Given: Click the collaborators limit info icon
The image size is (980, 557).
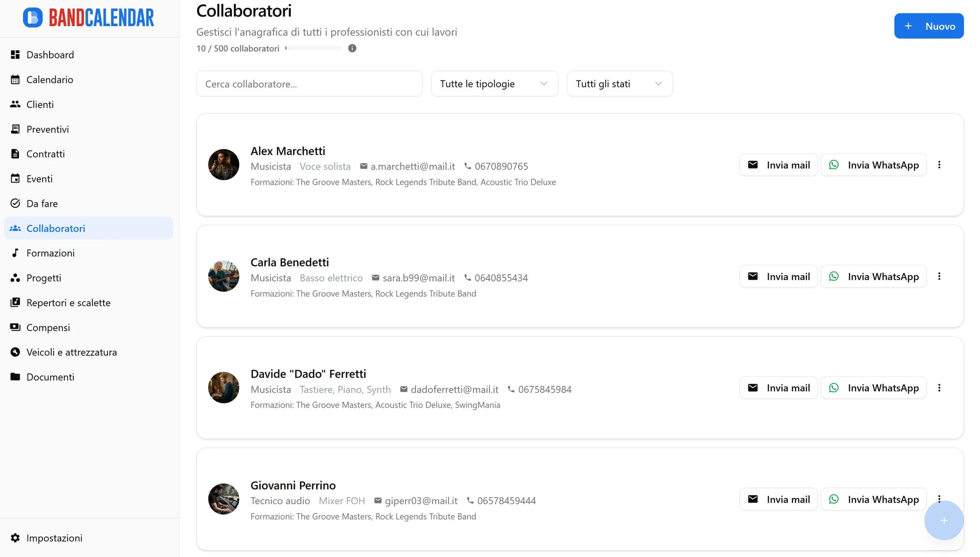Looking at the screenshot, I should (x=352, y=48).
